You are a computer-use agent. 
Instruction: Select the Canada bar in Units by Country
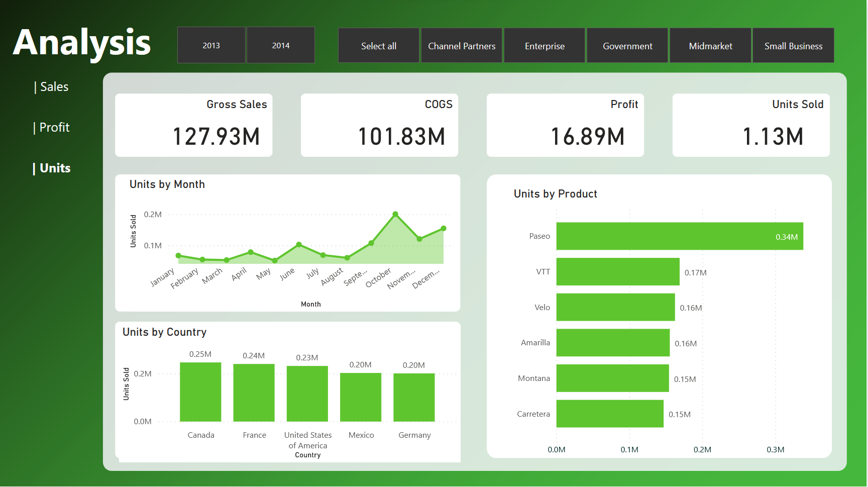point(200,391)
